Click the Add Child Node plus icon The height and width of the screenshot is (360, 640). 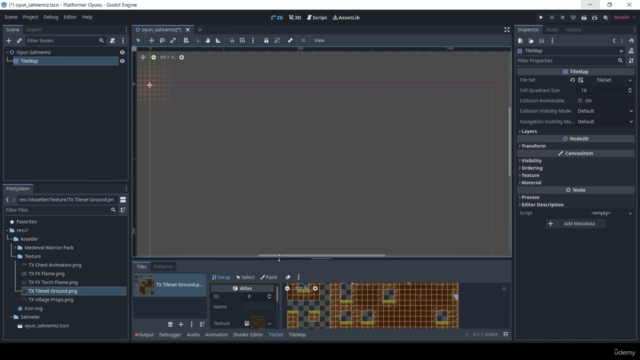pyautogui.click(x=9, y=40)
